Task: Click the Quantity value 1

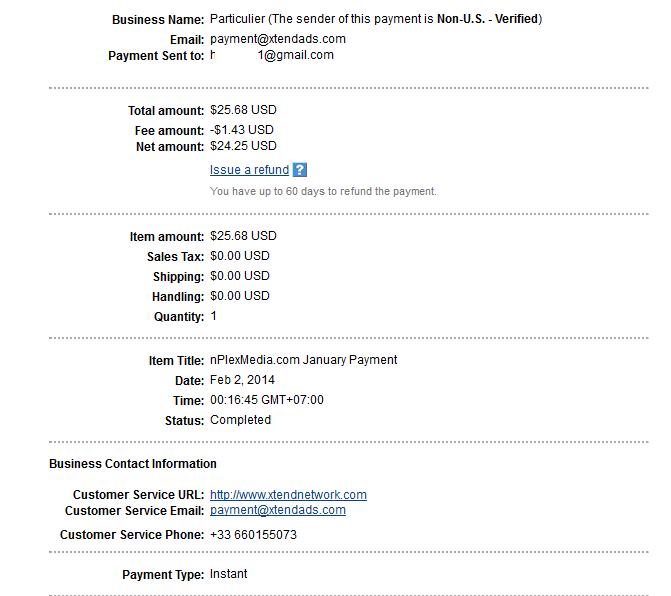Action: pos(214,316)
